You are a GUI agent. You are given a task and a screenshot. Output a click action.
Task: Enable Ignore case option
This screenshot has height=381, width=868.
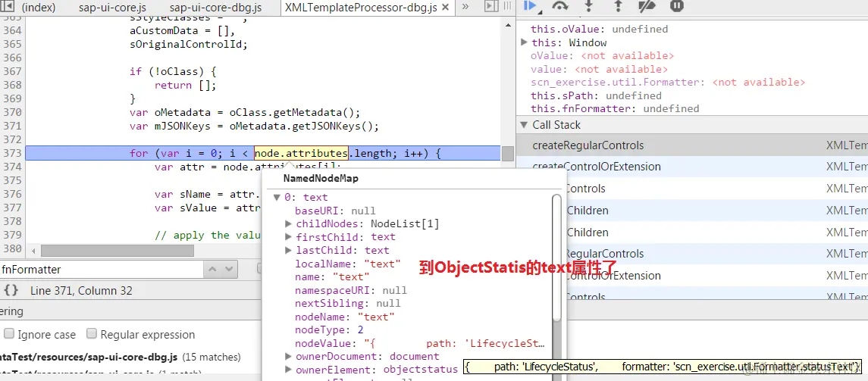click(9, 333)
